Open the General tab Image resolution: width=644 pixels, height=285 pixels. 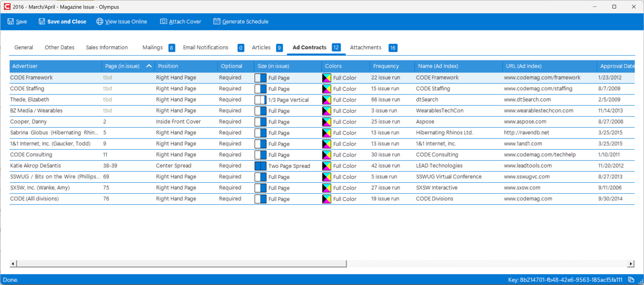point(23,47)
